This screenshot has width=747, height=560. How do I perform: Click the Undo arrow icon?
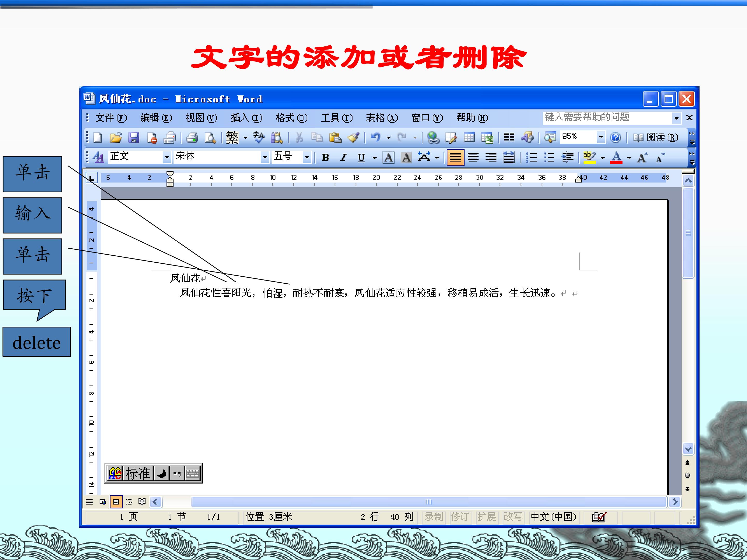tap(376, 137)
